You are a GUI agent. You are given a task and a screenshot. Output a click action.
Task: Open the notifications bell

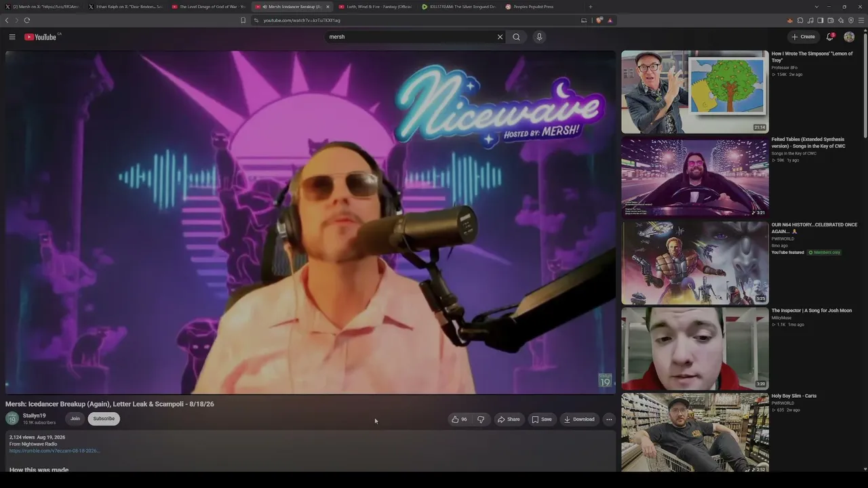coord(829,37)
